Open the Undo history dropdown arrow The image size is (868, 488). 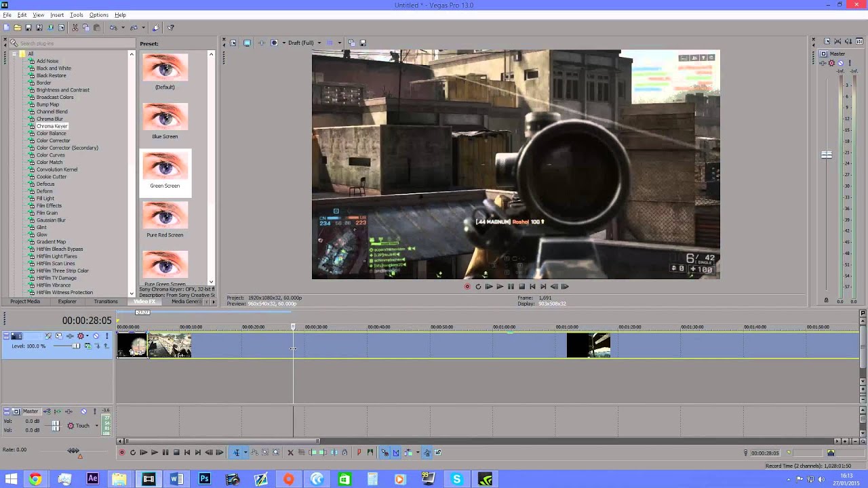(x=123, y=28)
